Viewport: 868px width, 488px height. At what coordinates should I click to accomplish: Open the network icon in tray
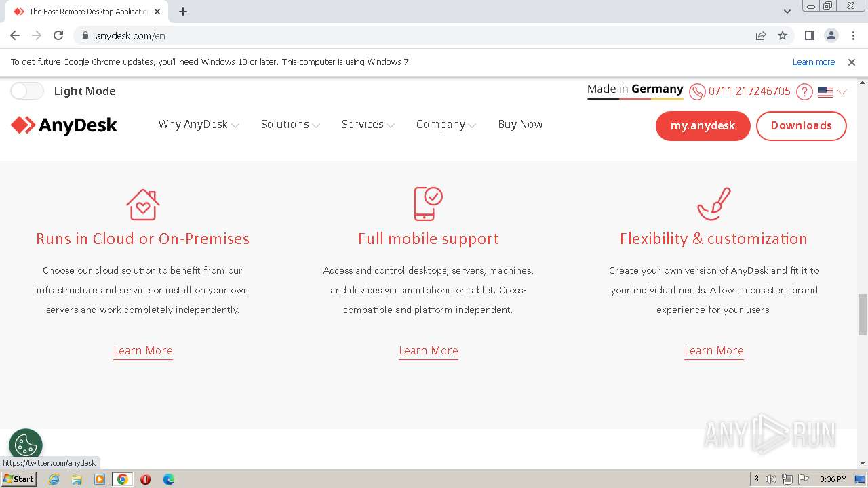(787, 479)
